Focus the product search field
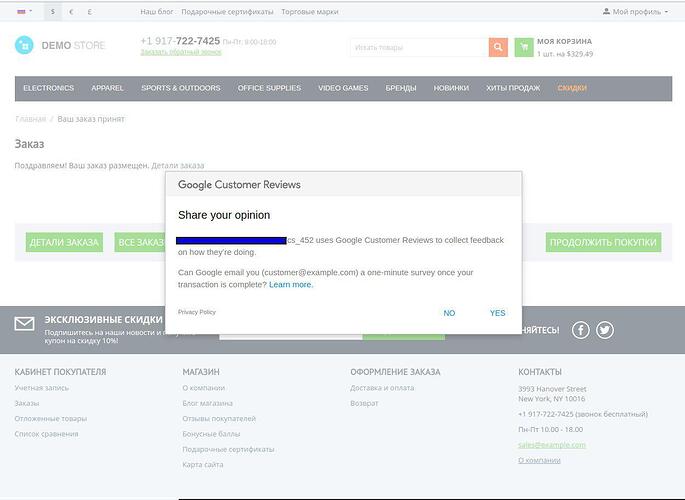This screenshot has width=685, height=500. click(419, 47)
